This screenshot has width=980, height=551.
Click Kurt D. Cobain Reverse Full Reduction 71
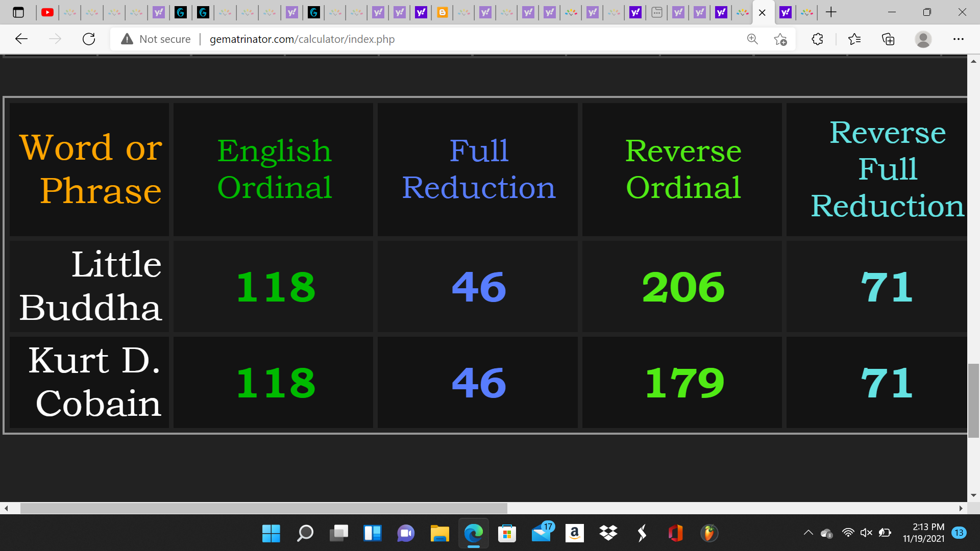887,383
